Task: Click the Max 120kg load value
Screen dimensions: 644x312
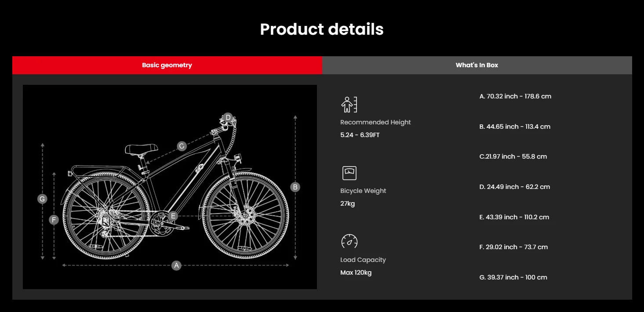Action: pyautogui.click(x=356, y=272)
